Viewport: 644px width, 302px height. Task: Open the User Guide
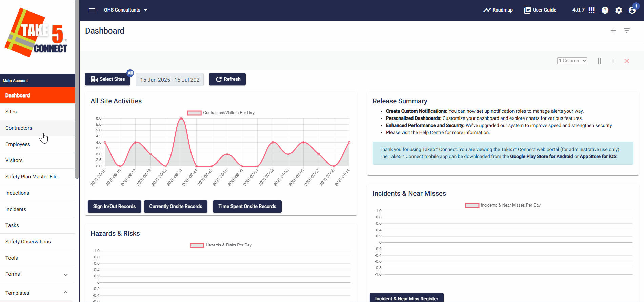tap(540, 10)
